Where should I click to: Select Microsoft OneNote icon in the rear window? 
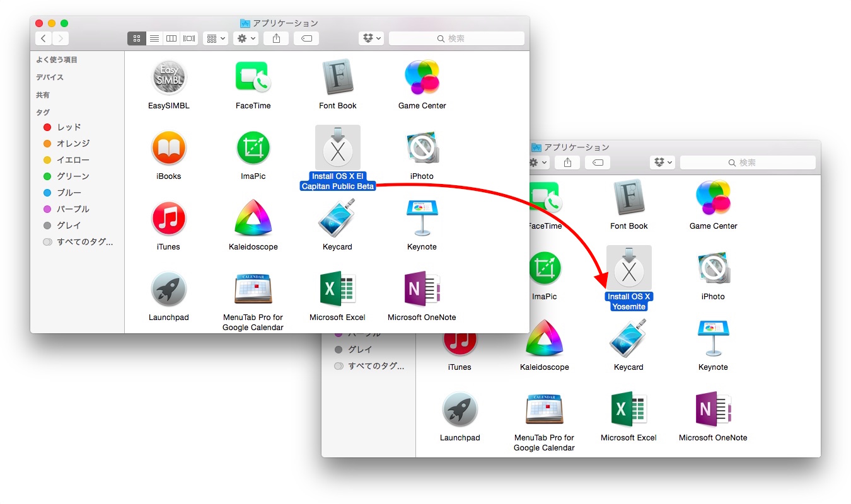(713, 409)
